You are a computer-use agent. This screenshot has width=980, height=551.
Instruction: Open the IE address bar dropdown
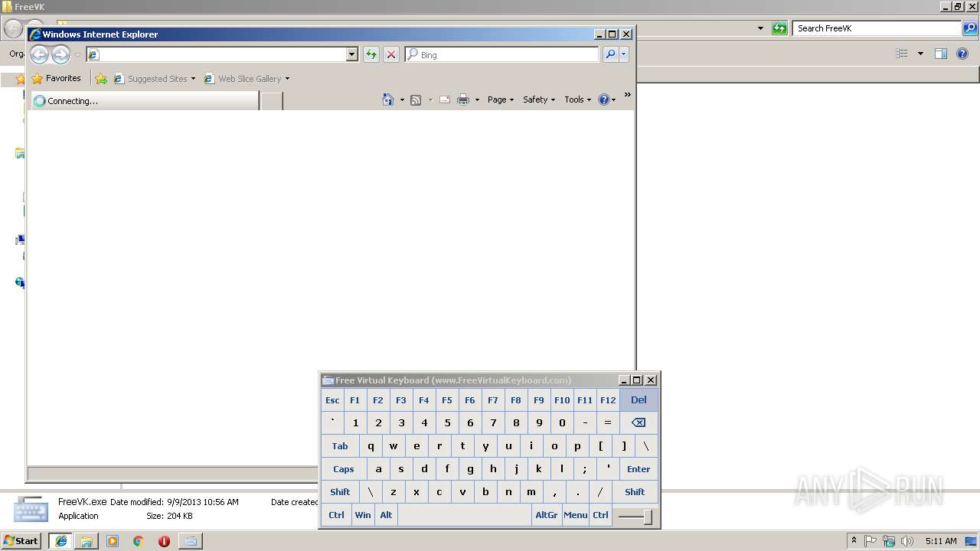pos(352,55)
